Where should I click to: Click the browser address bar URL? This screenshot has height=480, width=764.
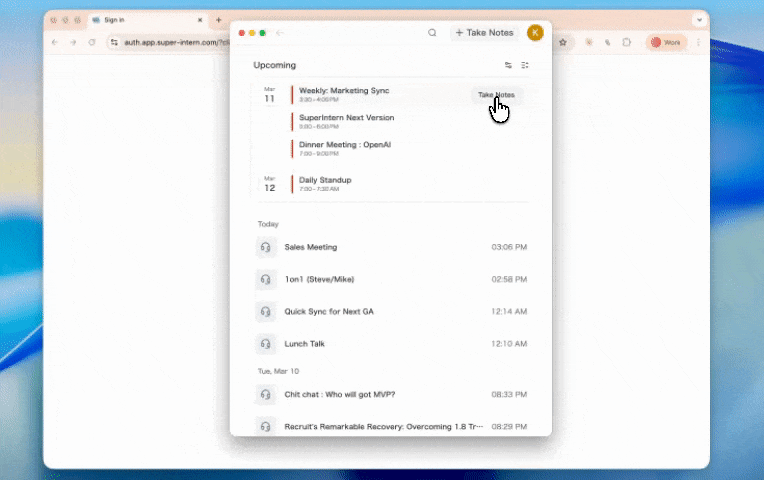[176, 42]
